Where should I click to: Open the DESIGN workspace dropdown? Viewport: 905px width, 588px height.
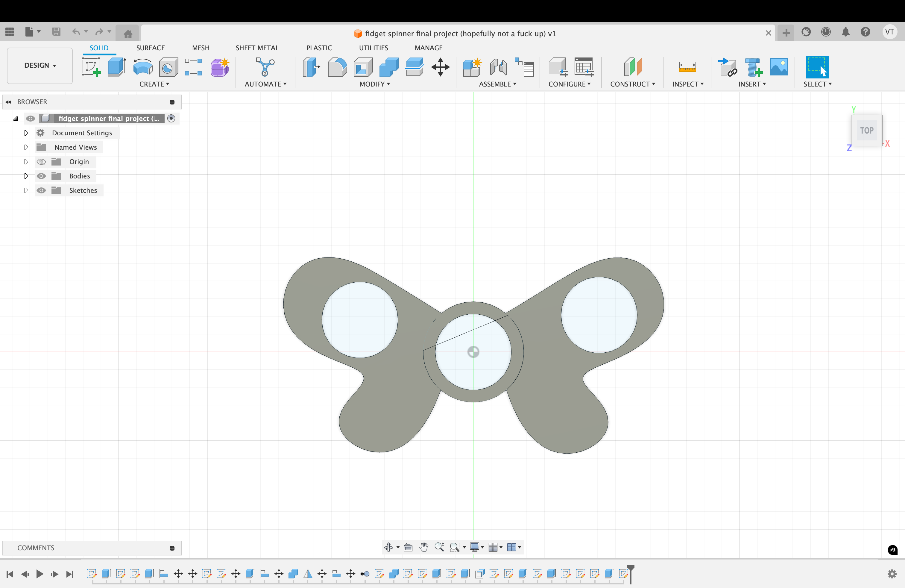[40, 66]
